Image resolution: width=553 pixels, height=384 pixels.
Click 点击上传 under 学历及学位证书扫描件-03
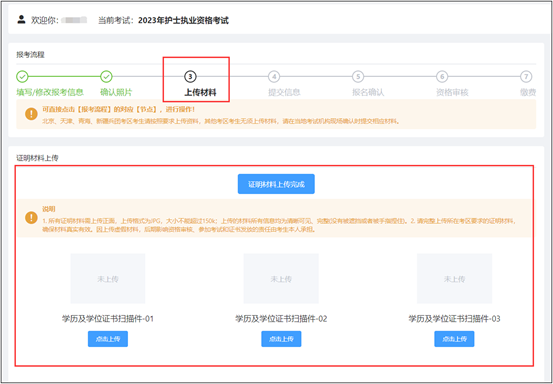click(454, 339)
